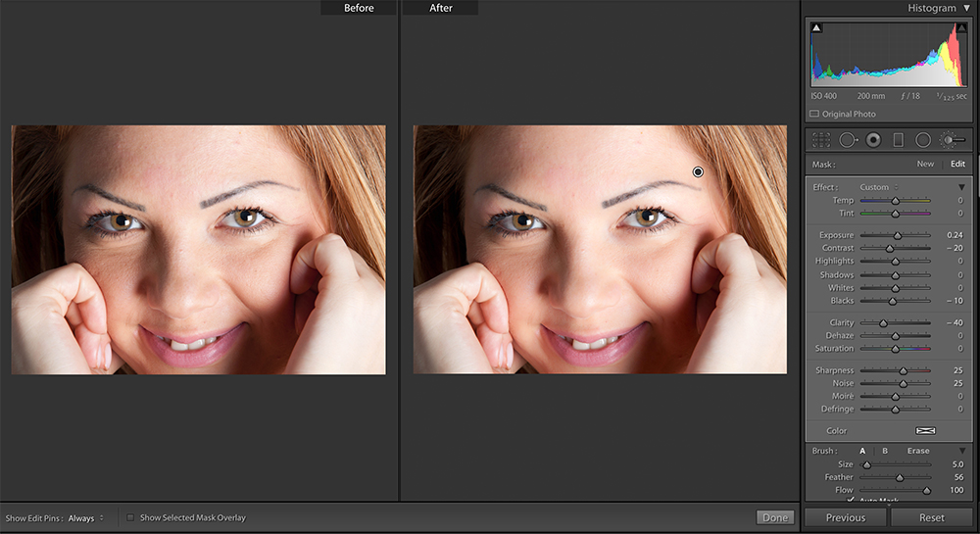Click the Before photo preview
Viewport: 980px width, 534px height.
pos(199,250)
